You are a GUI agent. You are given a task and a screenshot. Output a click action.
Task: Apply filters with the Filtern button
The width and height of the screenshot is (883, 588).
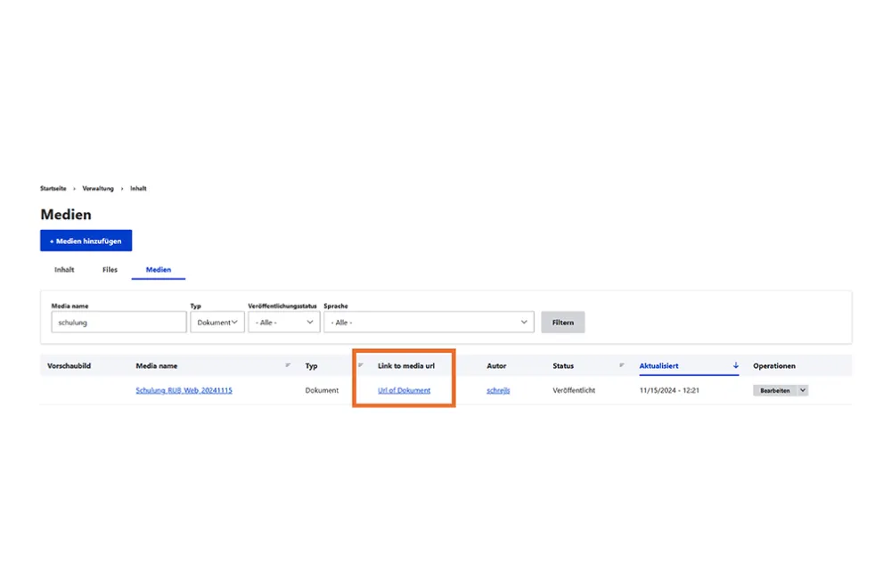pyautogui.click(x=562, y=322)
